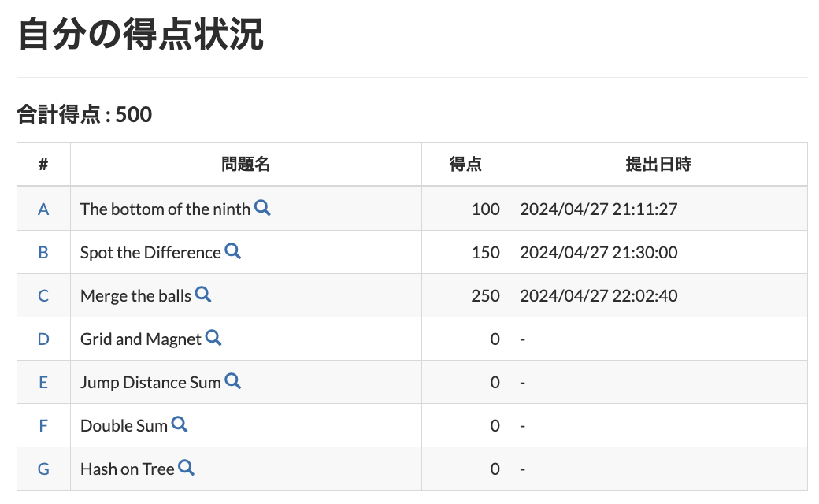Click the 提出日時 column header

pyautogui.click(x=659, y=164)
